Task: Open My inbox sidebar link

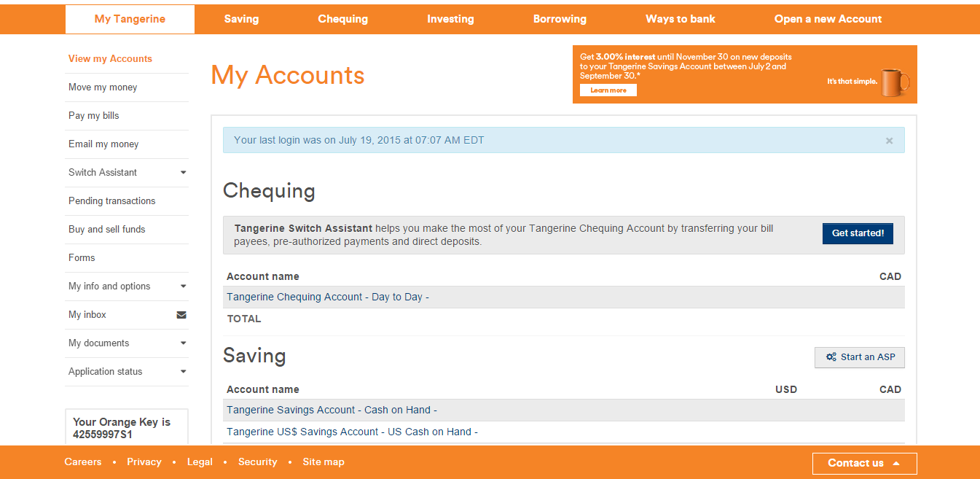Action: [87, 315]
